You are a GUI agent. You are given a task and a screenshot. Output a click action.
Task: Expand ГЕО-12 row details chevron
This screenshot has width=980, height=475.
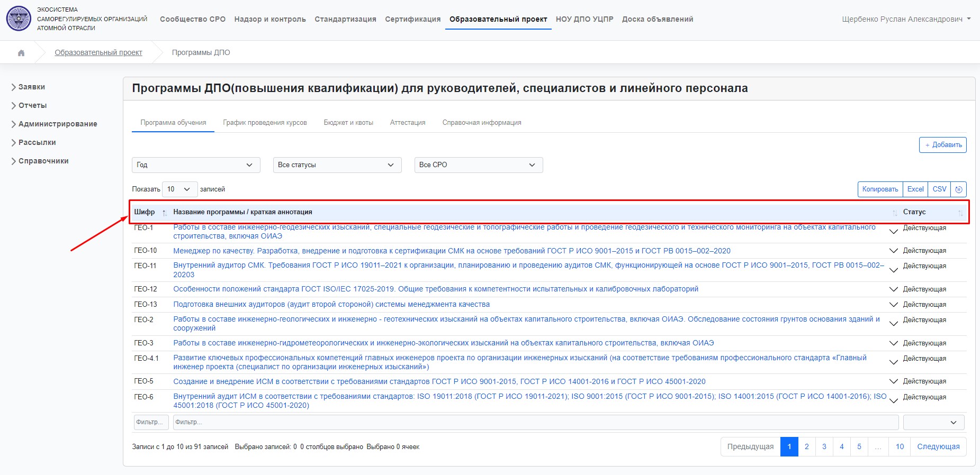click(894, 289)
